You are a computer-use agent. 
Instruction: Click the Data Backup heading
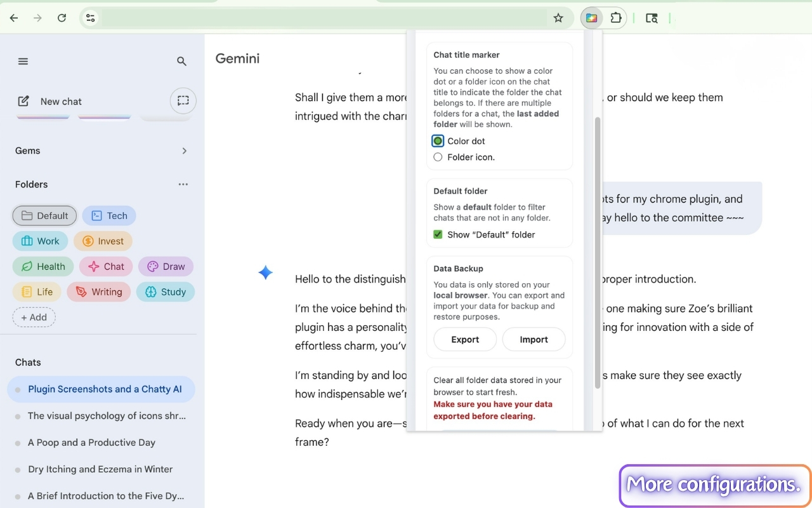[x=458, y=269]
